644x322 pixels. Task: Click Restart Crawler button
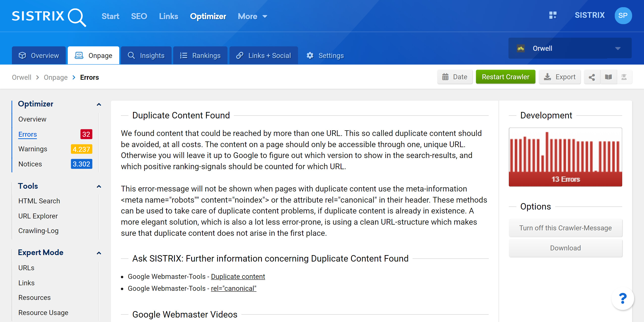[x=505, y=77]
